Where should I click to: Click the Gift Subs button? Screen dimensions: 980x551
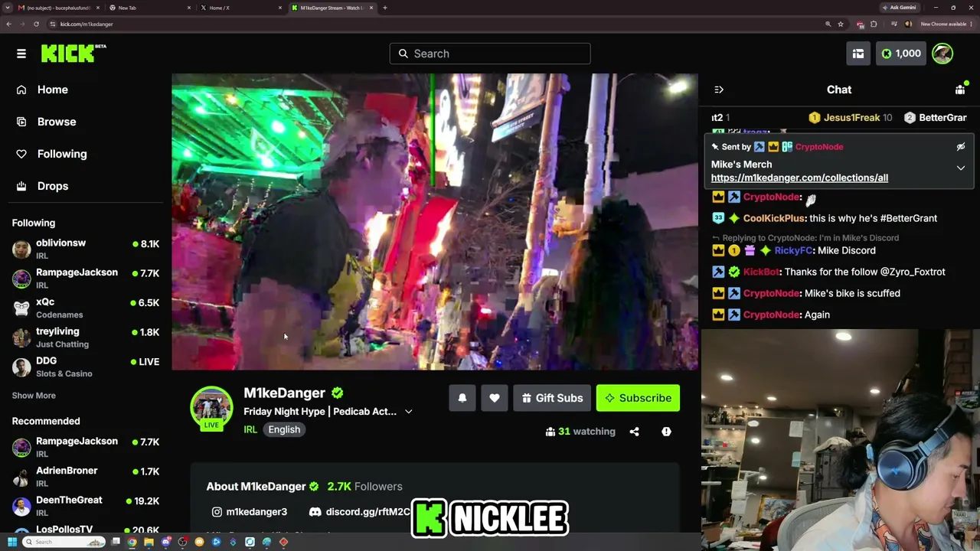(552, 398)
